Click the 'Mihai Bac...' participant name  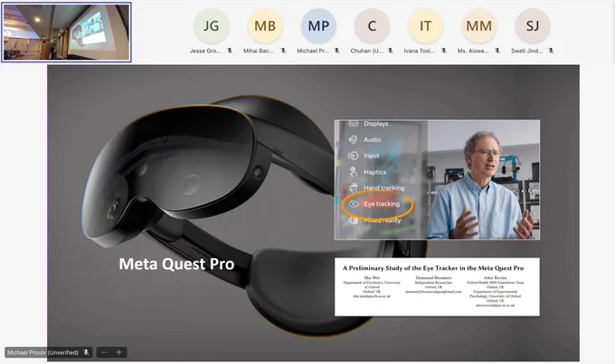pos(258,51)
